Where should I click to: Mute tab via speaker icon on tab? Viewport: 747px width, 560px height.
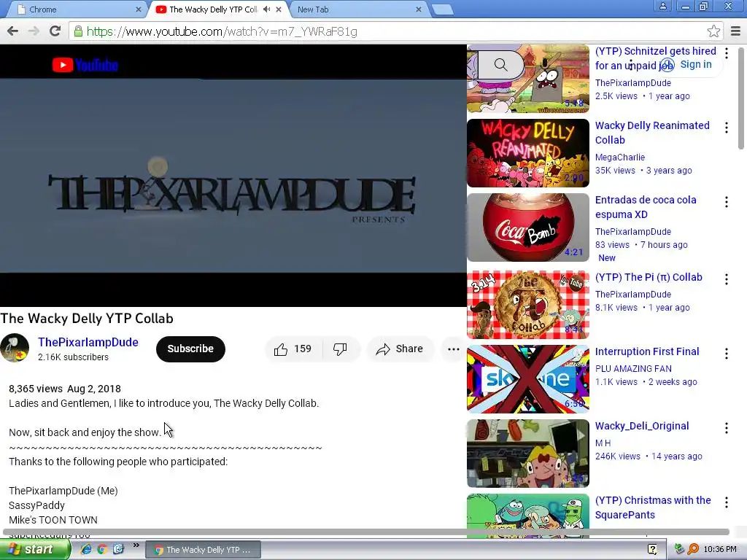tap(267, 9)
